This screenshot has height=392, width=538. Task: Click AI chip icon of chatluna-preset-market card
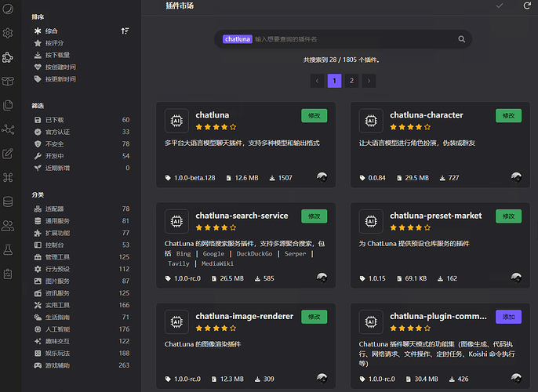tap(371, 221)
